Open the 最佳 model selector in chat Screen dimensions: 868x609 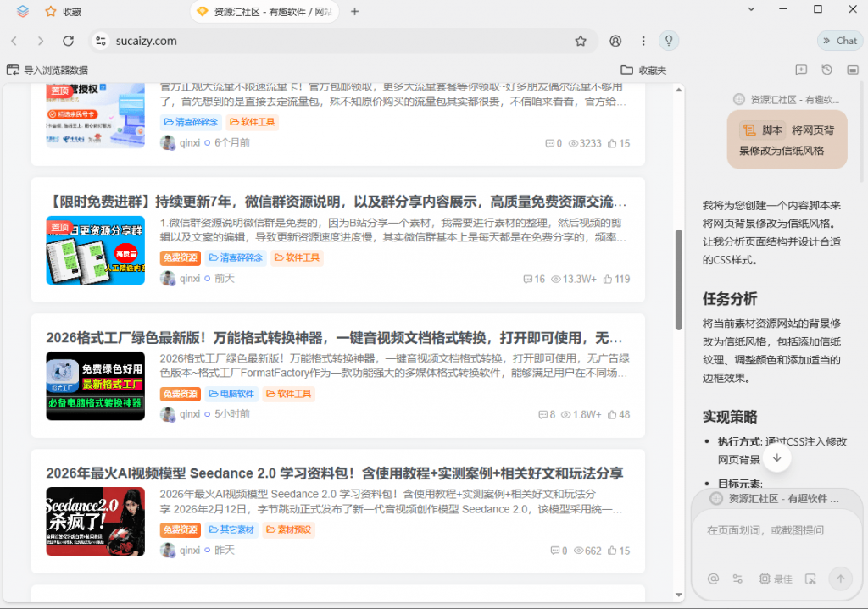tap(776, 579)
